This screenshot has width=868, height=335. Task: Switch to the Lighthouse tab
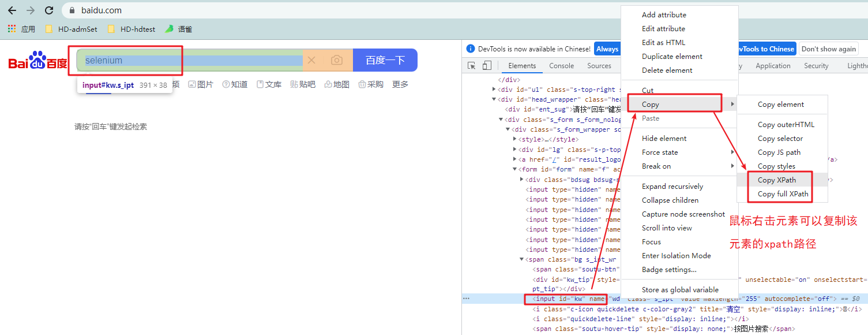pyautogui.click(x=857, y=66)
